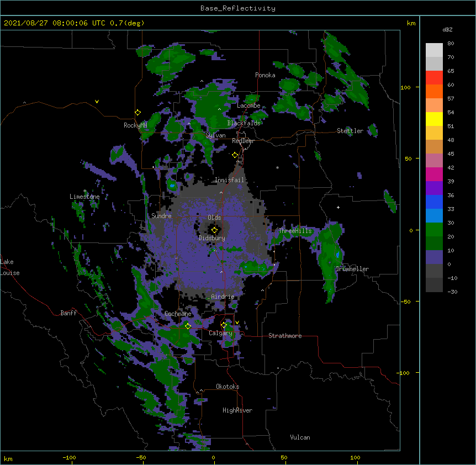Image resolution: width=476 pixels, height=465 pixels.
Task: Click the Airdrie city label
Action: click(223, 297)
